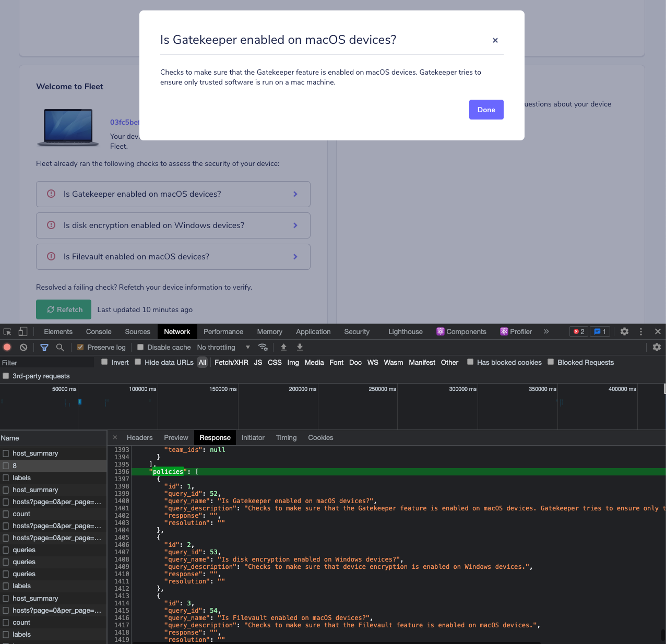The width and height of the screenshot is (666, 644).
Task: Check the Invert filter option
Action: [104, 362]
